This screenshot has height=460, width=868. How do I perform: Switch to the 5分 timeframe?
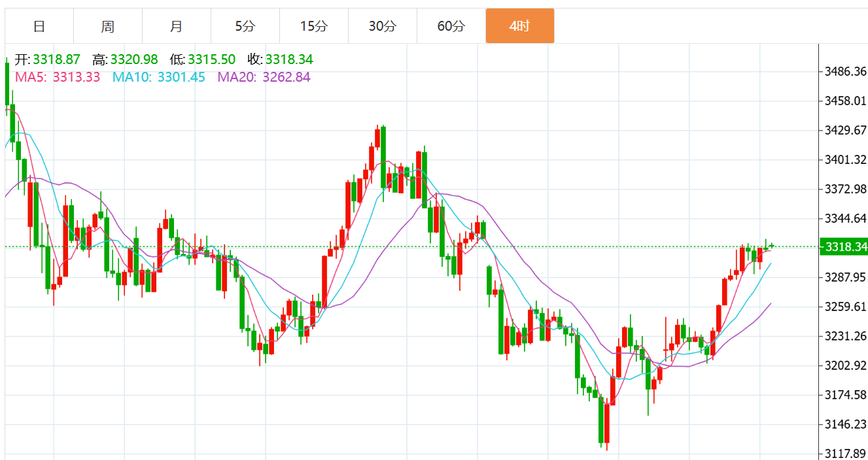pyautogui.click(x=245, y=26)
